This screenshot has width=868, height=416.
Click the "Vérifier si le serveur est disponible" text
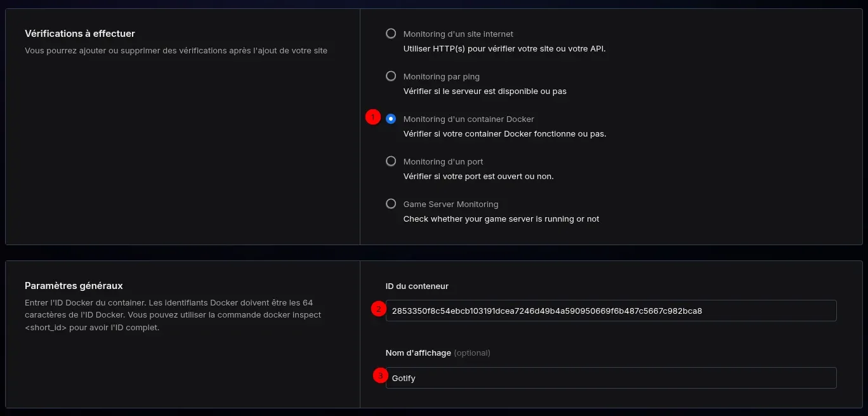[485, 91]
